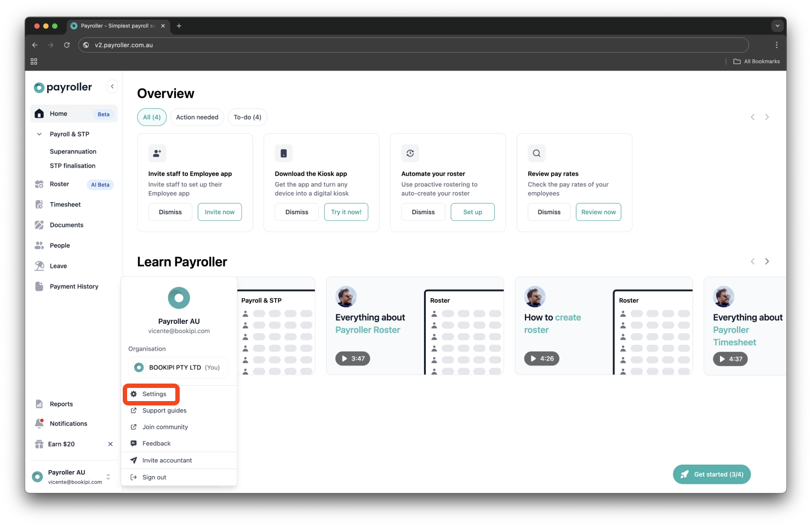Click the Payroller logo
812x526 pixels.
click(x=62, y=87)
